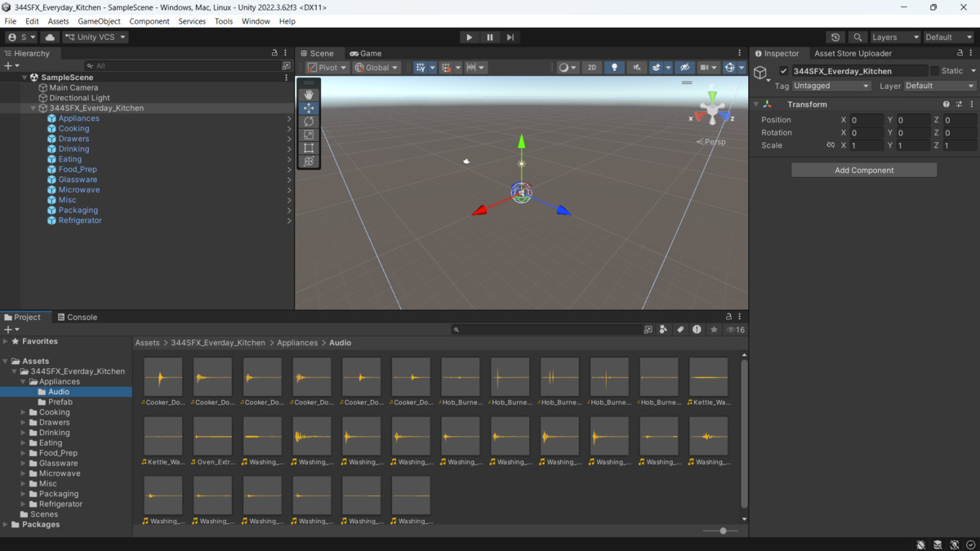Open the Unity VCS dropdown
The image size is (980, 551).
(x=96, y=37)
